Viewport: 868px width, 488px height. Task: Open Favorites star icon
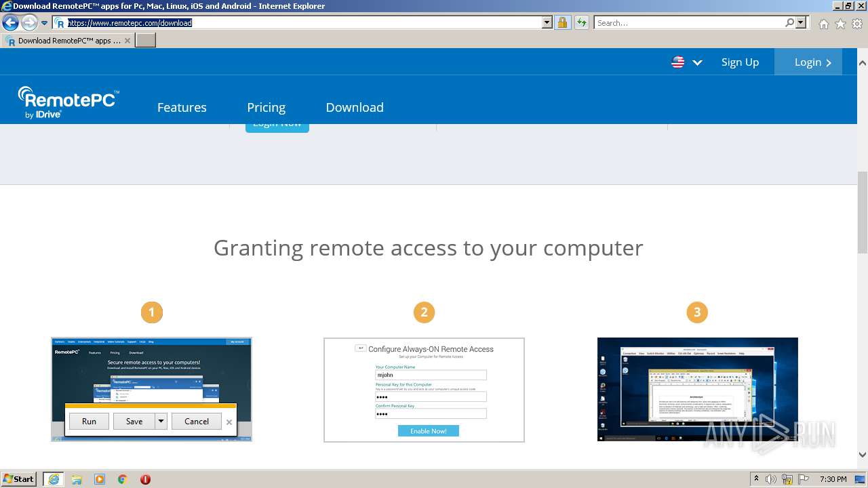(840, 24)
